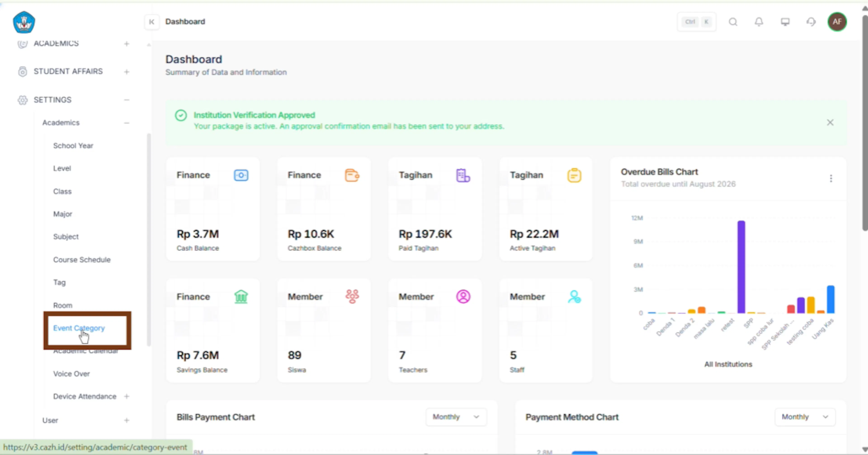Expand the Device Attendance submenu
868x455 pixels.
126,396
